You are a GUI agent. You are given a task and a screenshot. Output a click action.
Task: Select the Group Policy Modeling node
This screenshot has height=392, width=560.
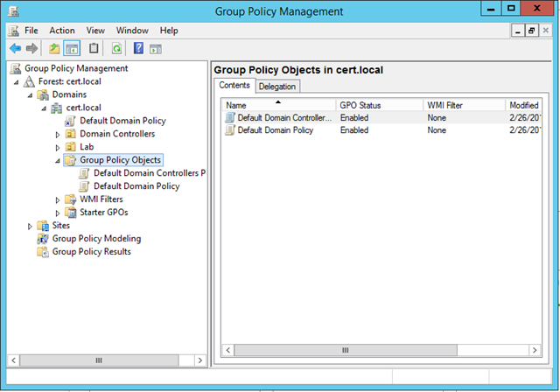[x=96, y=238]
